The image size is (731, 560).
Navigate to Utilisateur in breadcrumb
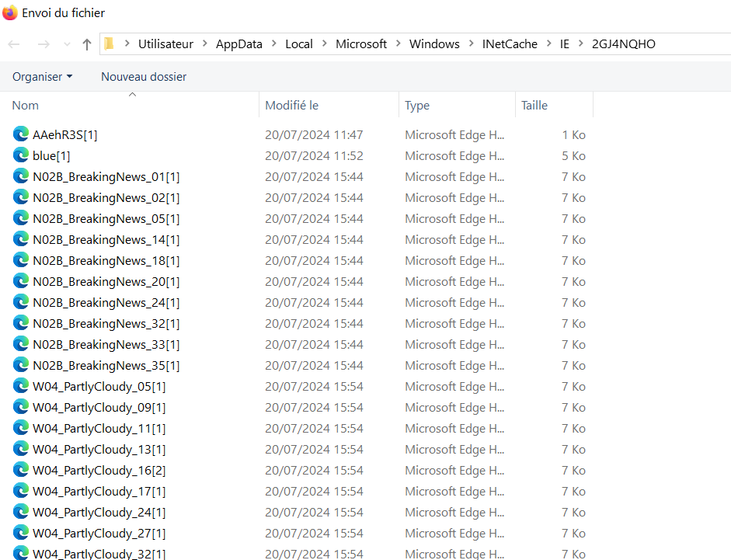pyautogui.click(x=165, y=43)
